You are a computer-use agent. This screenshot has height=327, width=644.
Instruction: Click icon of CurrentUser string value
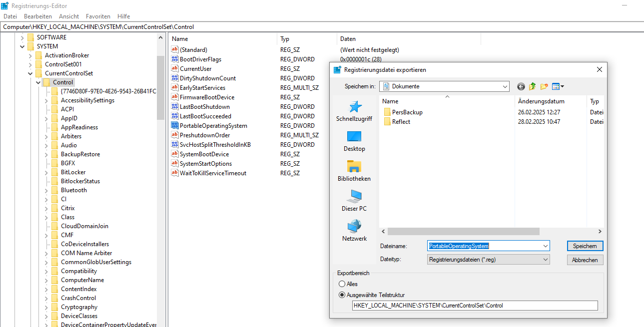pos(175,69)
